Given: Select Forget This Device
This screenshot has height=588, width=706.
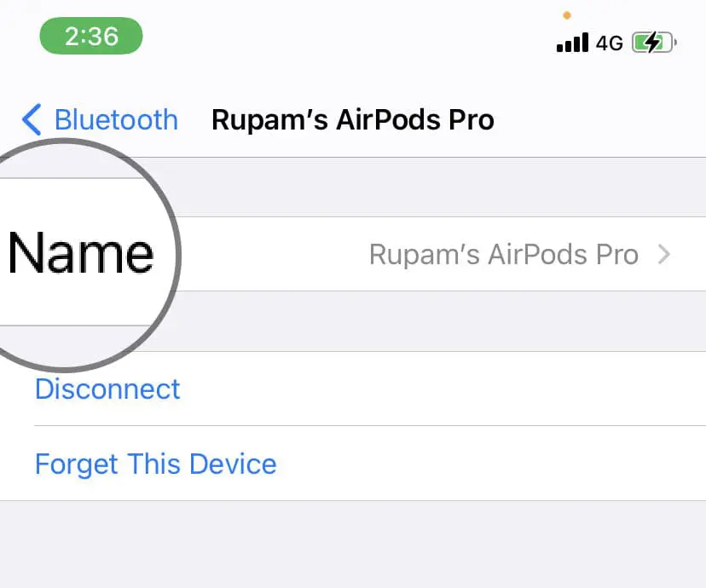Looking at the screenshot, I should (x=156, y=464).
